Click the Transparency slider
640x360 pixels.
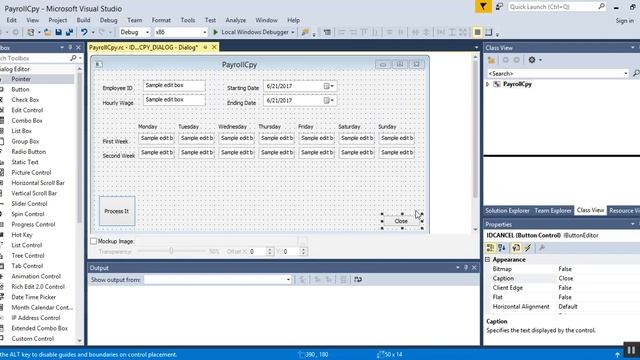pos(171,251)
